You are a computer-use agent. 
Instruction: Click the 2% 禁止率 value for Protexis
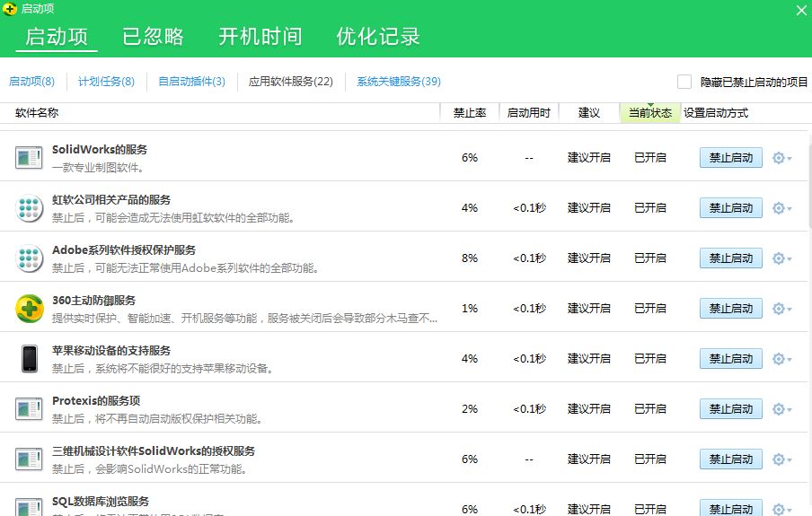coord(470,409)
